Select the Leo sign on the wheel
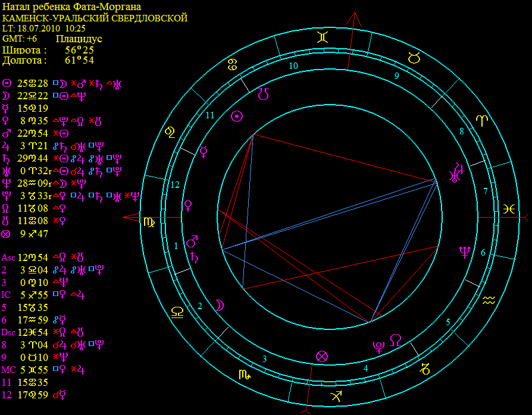The image size is (532, 415). click(x=170, y=131)
